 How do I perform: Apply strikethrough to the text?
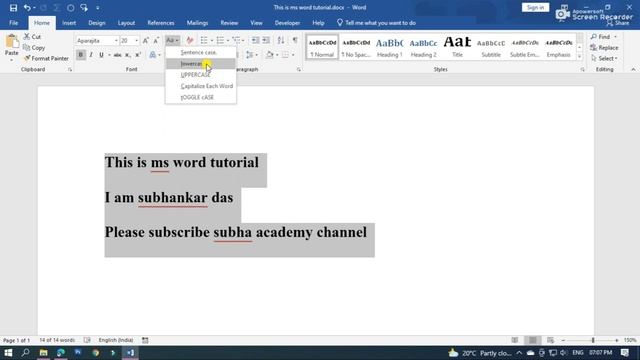(117, 55)
